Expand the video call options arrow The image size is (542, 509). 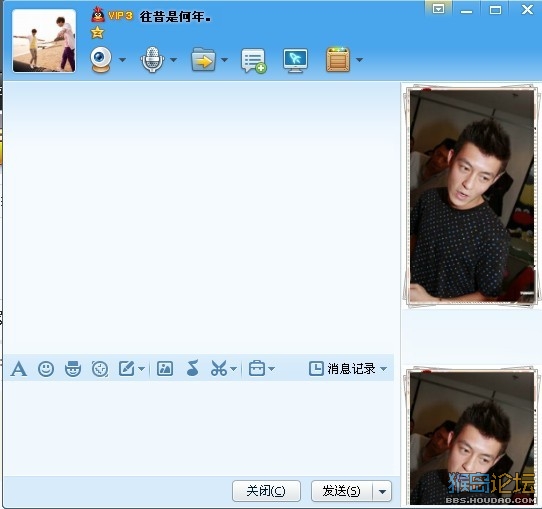click(122, 60)
